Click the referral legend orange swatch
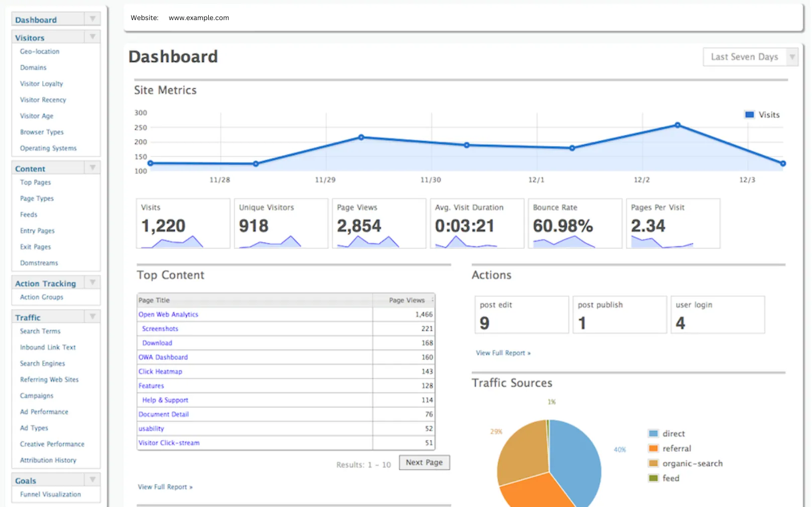 (653, 448)
